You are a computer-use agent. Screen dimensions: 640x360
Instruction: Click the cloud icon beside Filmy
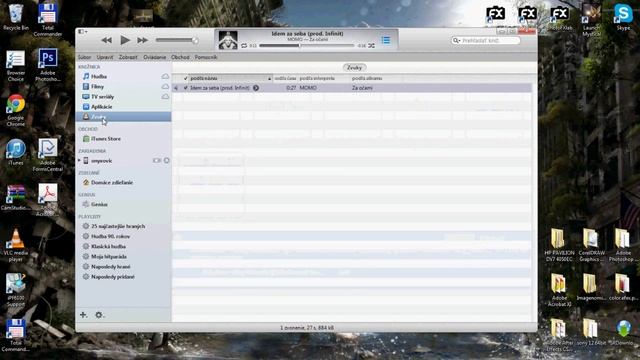(x=165, y=87)
